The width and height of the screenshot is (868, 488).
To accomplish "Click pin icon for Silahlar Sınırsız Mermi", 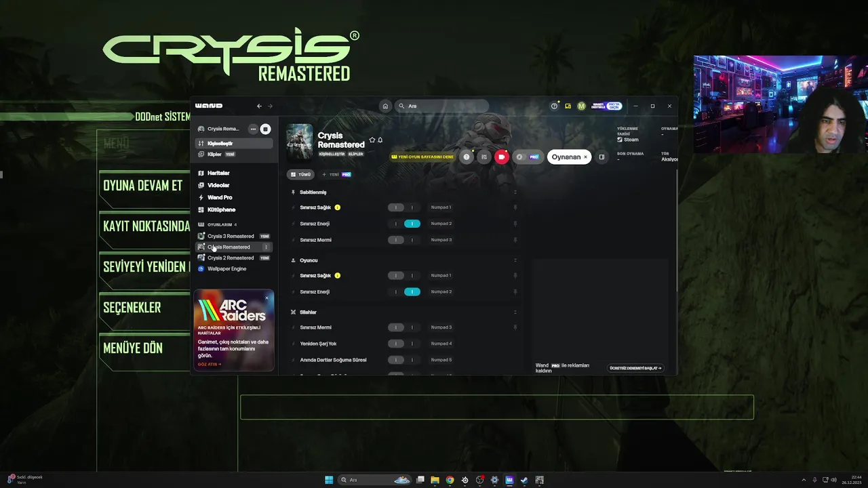I will pos(515,327).
